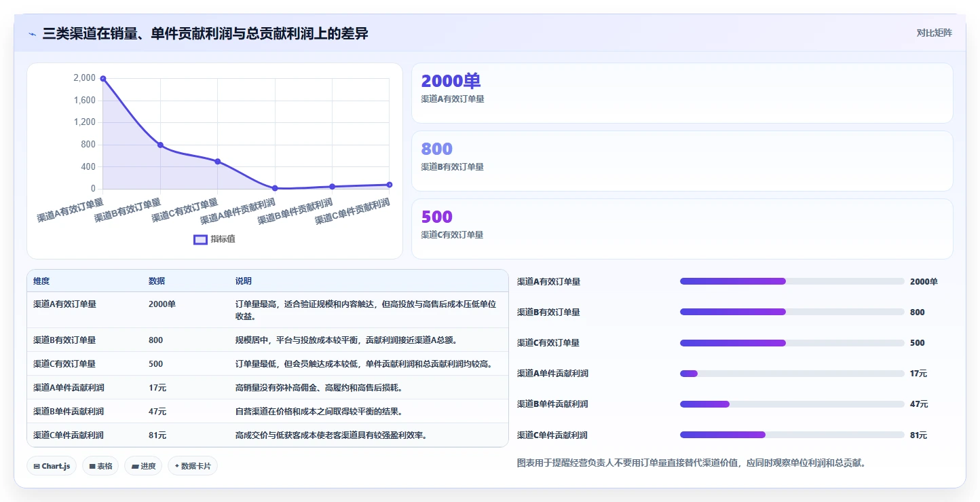Click the 47元 value in table
Image resolution: width=980 pixels, height=502 pixels.
pyautogui.click(x=157, y=412)
